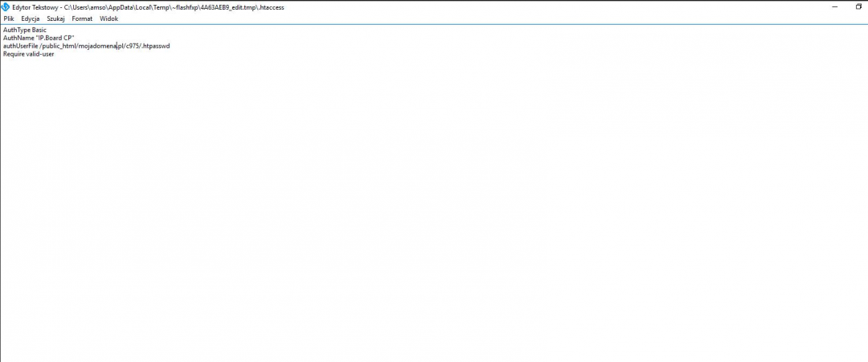The height and width of the screenshot is (362, 868).
Task: Minimize the text editor window
Action: [836, 6]
